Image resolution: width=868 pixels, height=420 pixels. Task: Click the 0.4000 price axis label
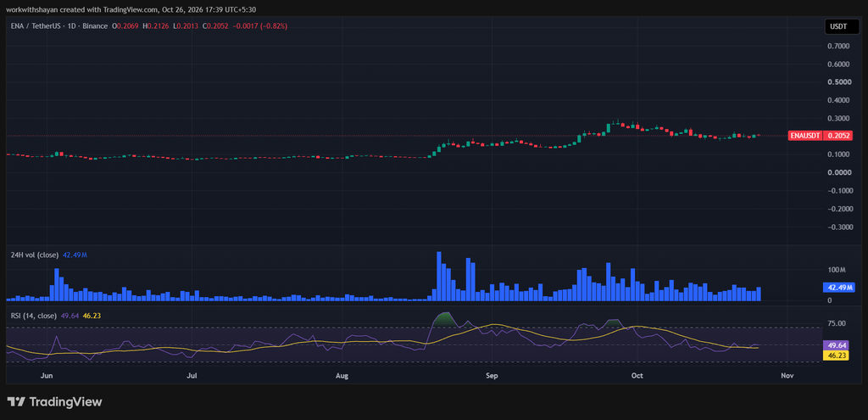click(838, 100)
